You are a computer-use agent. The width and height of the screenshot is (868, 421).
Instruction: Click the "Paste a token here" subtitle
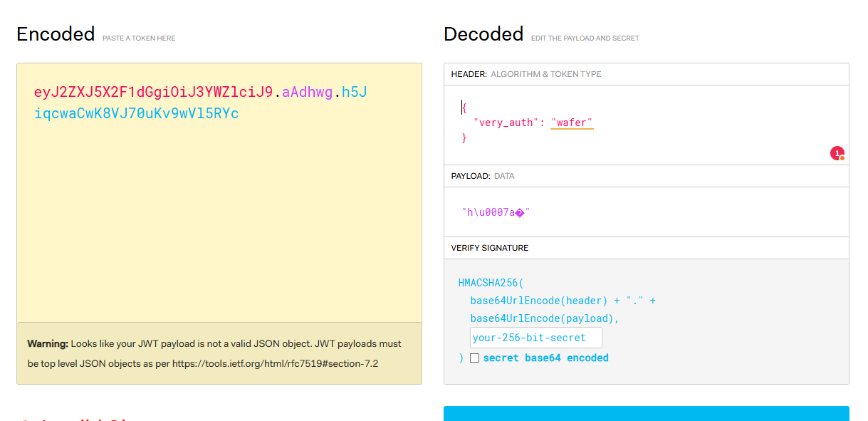click(x=139, y=38)
